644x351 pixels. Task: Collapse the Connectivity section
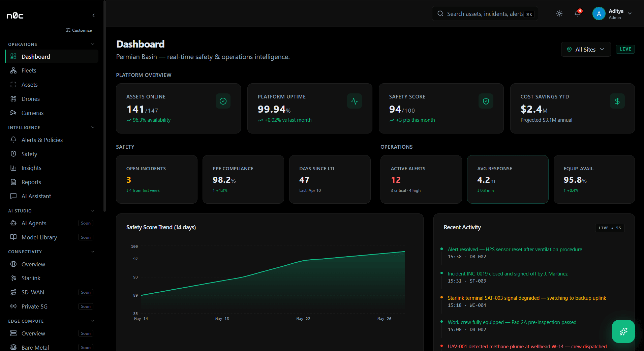(x=93, y=252)
